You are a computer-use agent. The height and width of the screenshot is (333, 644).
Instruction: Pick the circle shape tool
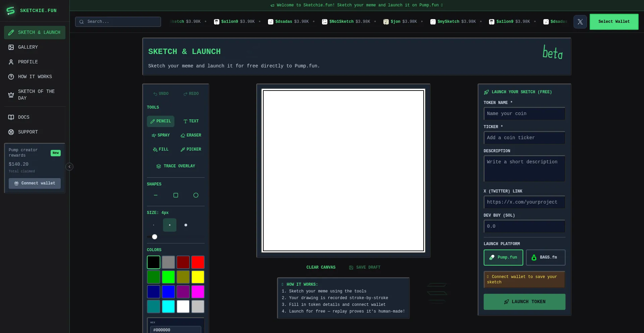pyautogui.click(x=196, y=195)
